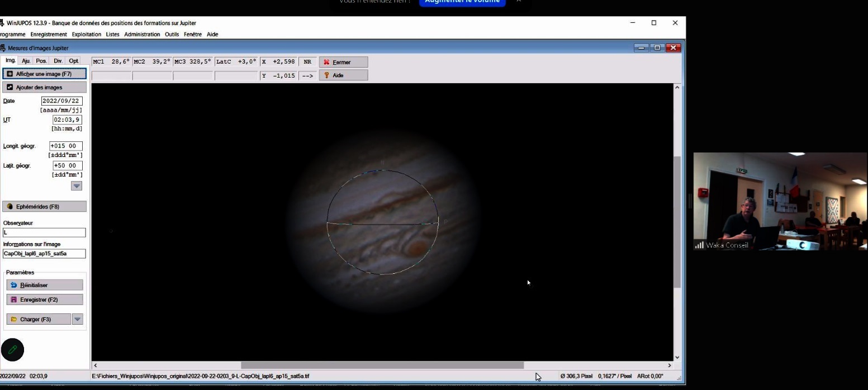Switch to the Opt. tab
The height and width of the screenshot is (390, 868).
point(74,61)
